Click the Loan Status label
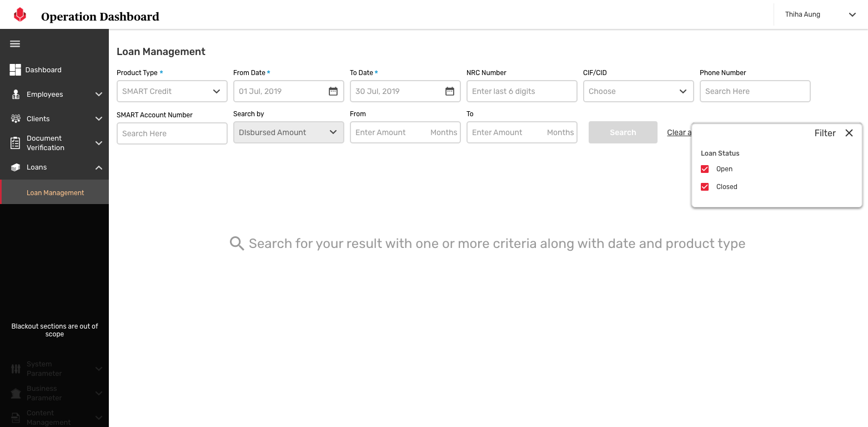Image resolution: width=868 pixels, height=427 pixels. point(720,153)
